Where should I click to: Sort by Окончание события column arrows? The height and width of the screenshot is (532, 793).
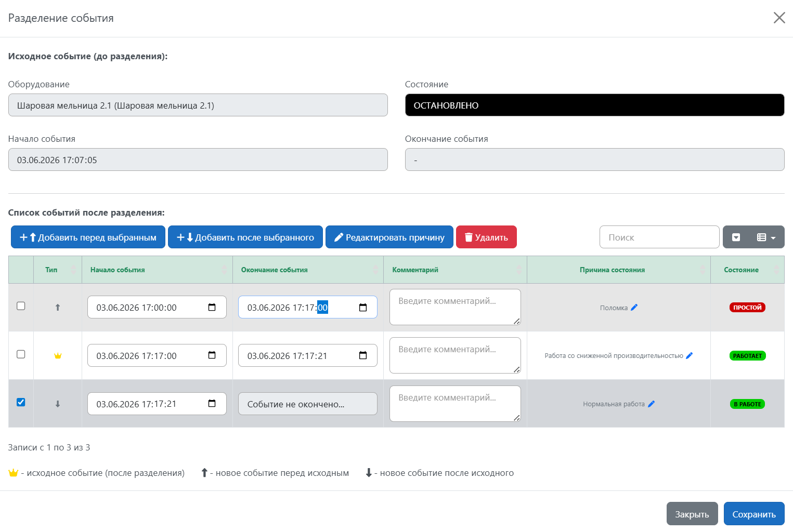(375, 270)
